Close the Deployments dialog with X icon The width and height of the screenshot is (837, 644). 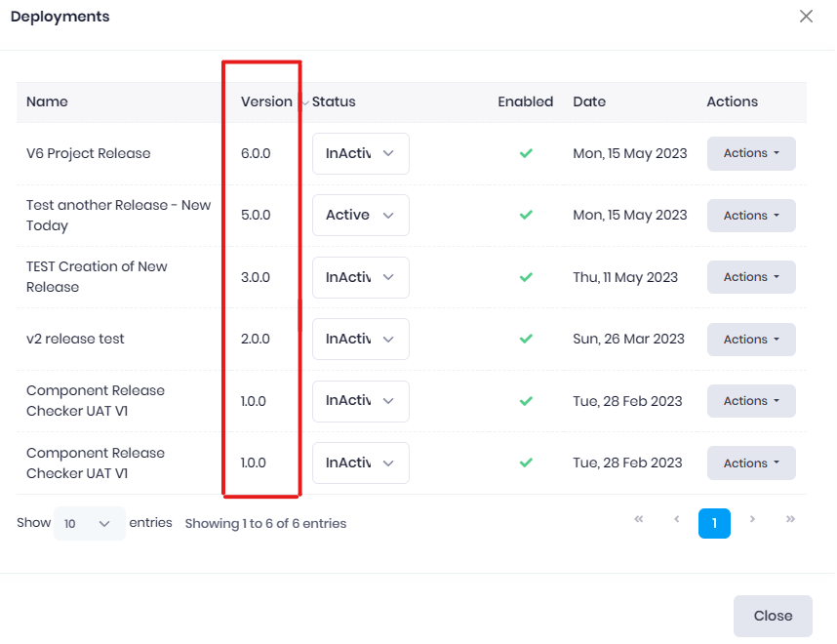coord(806,17)
